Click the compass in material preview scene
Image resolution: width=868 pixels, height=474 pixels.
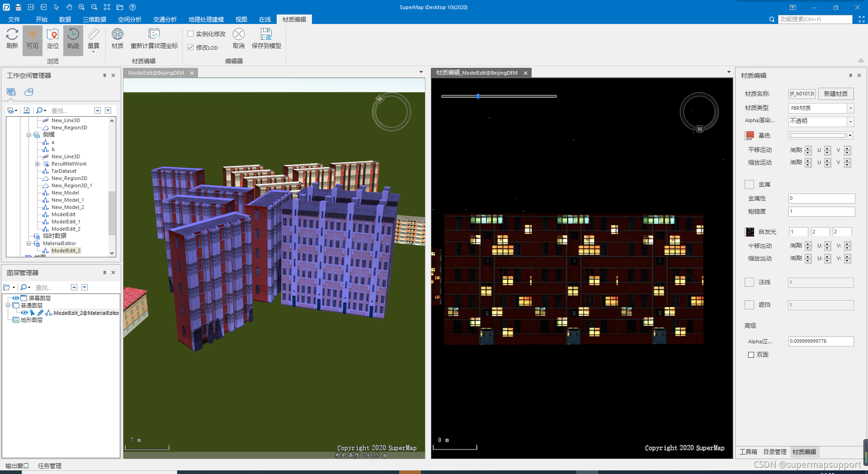(699, 112)
